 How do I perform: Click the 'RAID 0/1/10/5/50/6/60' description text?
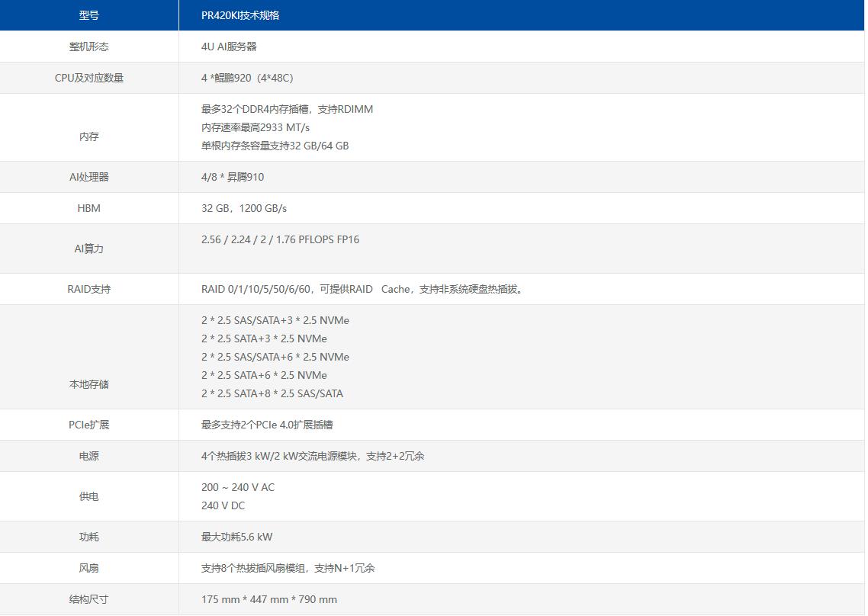coord(362,290)
